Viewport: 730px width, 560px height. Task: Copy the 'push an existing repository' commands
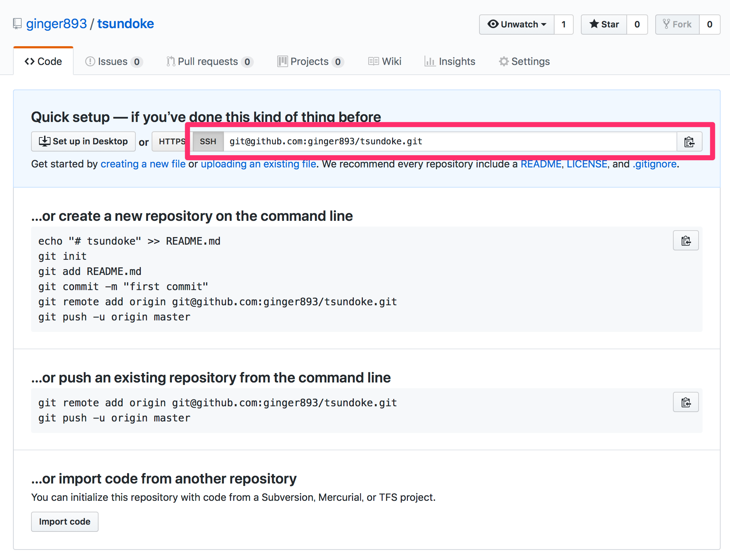(x=686, y=402)
